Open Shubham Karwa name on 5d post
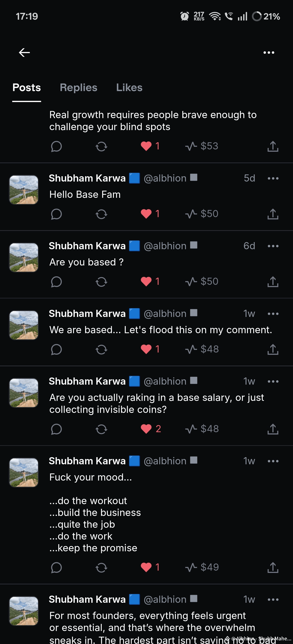Screen dimensions: 293x644 pyautogui.click(x=87, y=178)
